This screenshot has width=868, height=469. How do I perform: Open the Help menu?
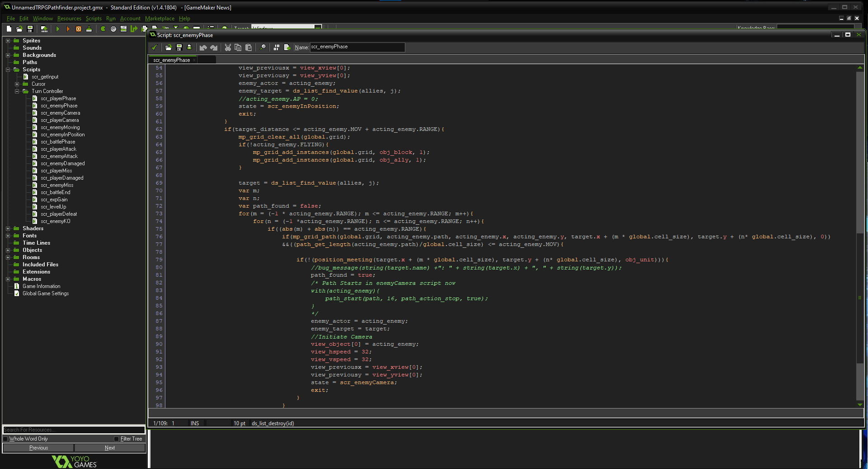(x=184, y=19)
